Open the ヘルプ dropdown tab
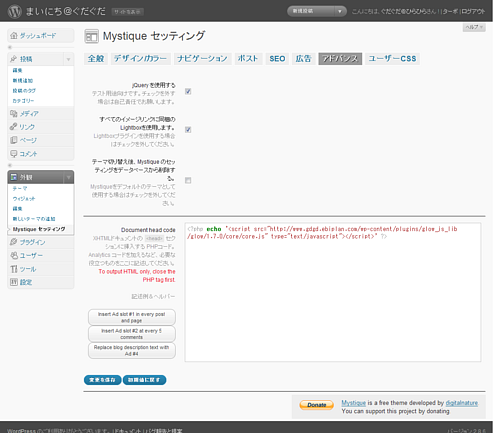The image size is (500, 433). click(x=474, y=27)
